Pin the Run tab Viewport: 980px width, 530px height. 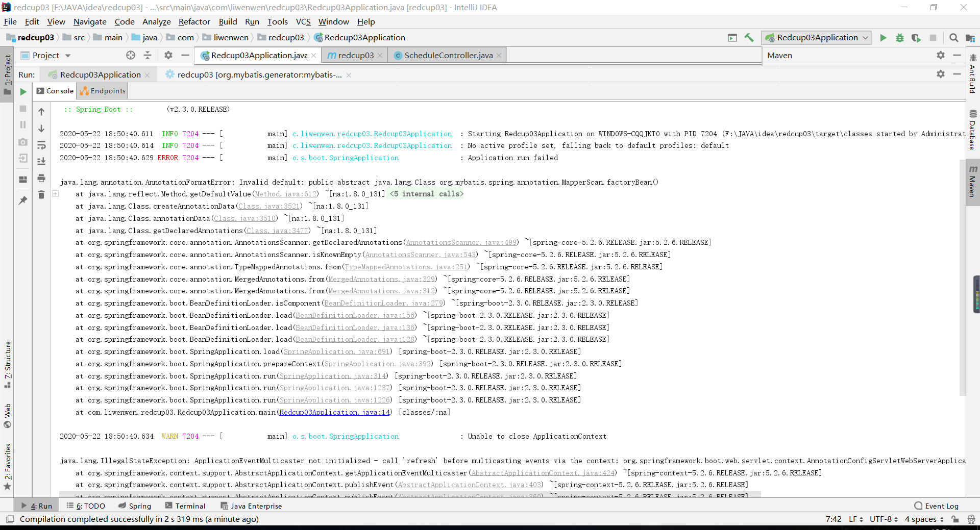coord(23,200)
